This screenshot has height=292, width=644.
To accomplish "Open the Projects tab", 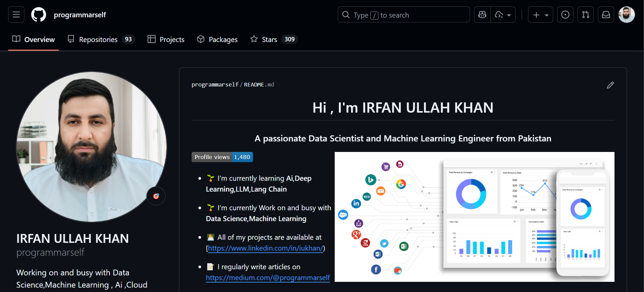I will [166, 40].
